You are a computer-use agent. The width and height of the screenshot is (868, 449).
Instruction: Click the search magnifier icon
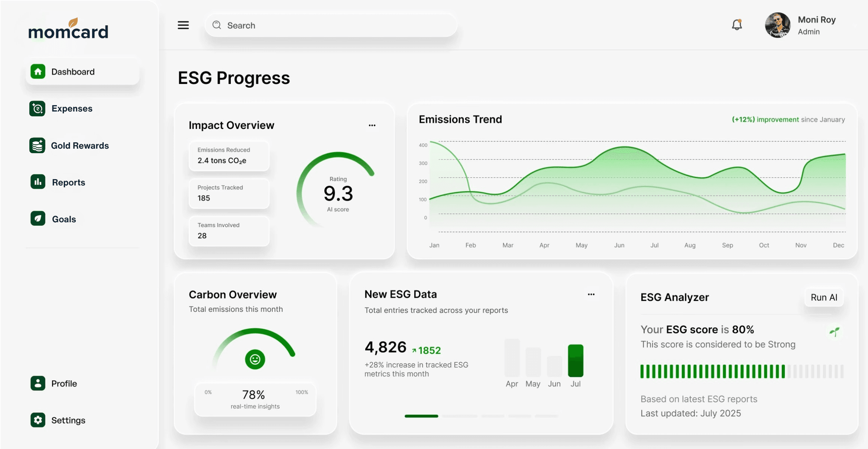tap(217, 25)
